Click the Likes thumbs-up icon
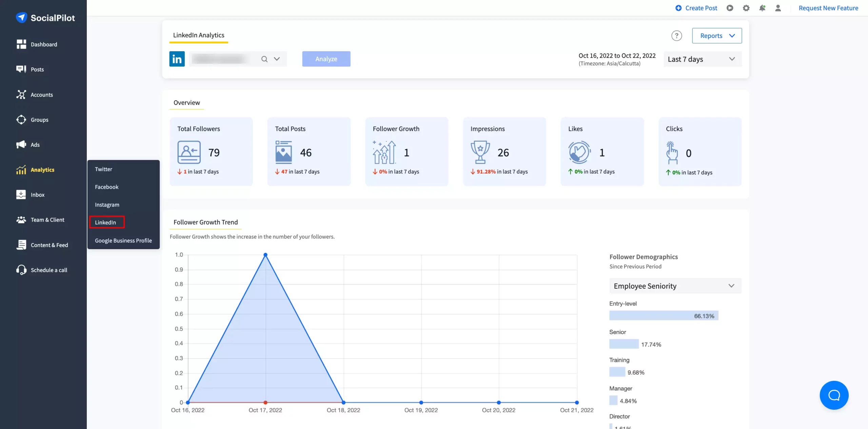The width and height of the screenshot is (868, 429). click(579, 152)
